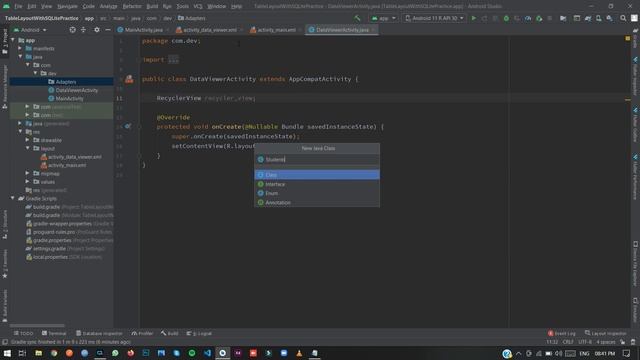Select activity_data_viewer.xml in layout folder
Image resolution: width=640 pixels, height=360 pixels.
tap(75, 157)
